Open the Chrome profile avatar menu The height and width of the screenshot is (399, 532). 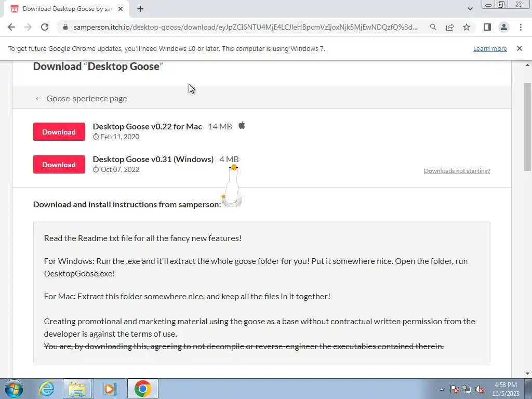pos(504,27)
